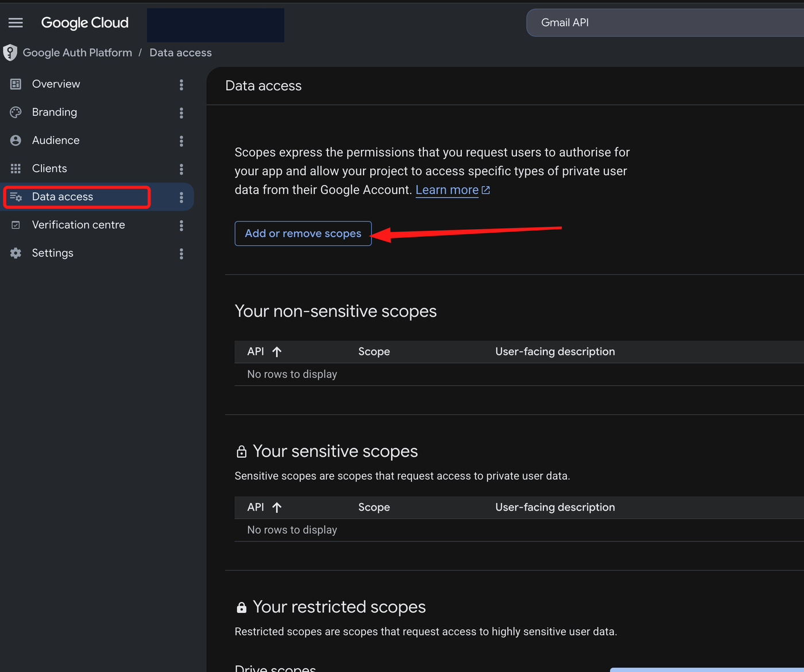Click User-facing description header in non-sensitive table

pyautogui.click(x=555, y=352)
